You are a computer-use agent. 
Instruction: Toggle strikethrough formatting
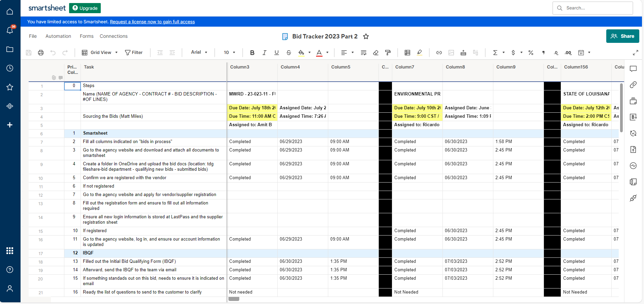click(289, 53)
